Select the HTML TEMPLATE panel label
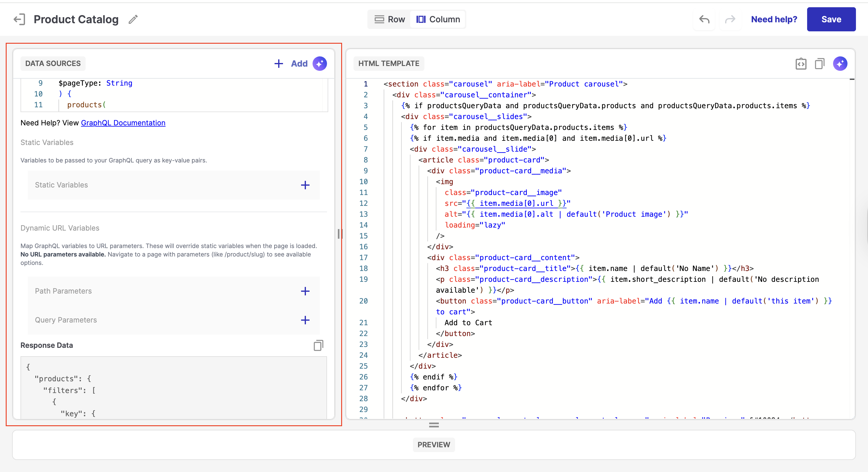 click(388, 63)
